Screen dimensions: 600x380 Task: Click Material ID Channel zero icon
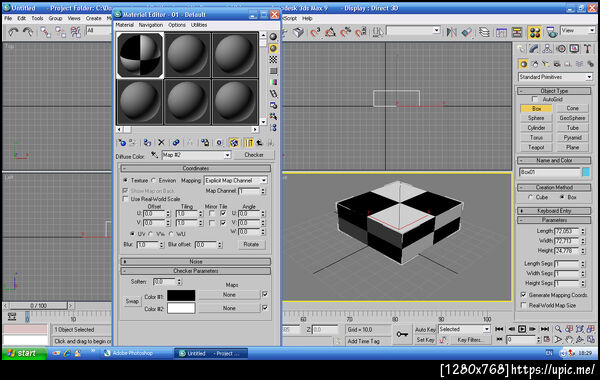pos(219,143)
